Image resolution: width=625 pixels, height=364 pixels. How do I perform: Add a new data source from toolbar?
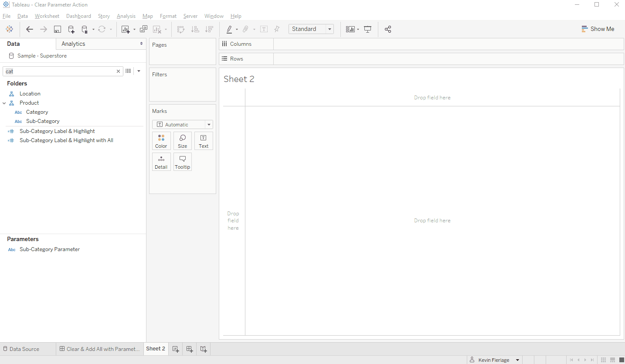71,29
